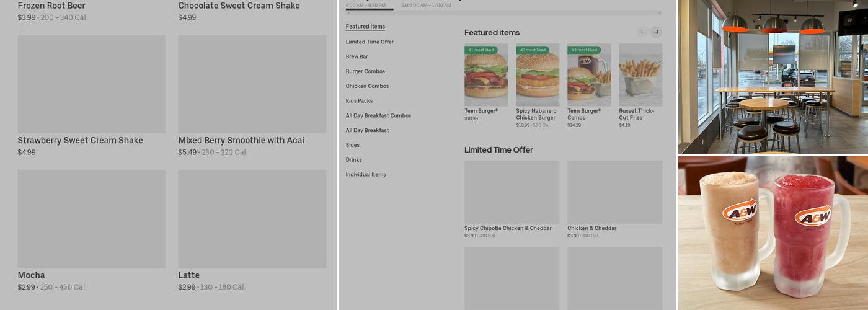Click the Mocha item title
Screen dimensions: 868x310
coord(31,275)
